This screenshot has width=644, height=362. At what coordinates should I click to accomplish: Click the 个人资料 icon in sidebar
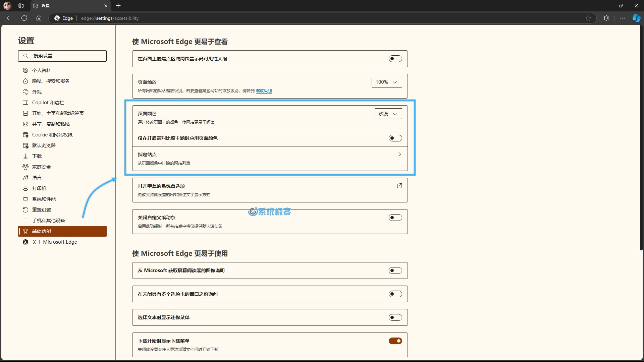25,70
